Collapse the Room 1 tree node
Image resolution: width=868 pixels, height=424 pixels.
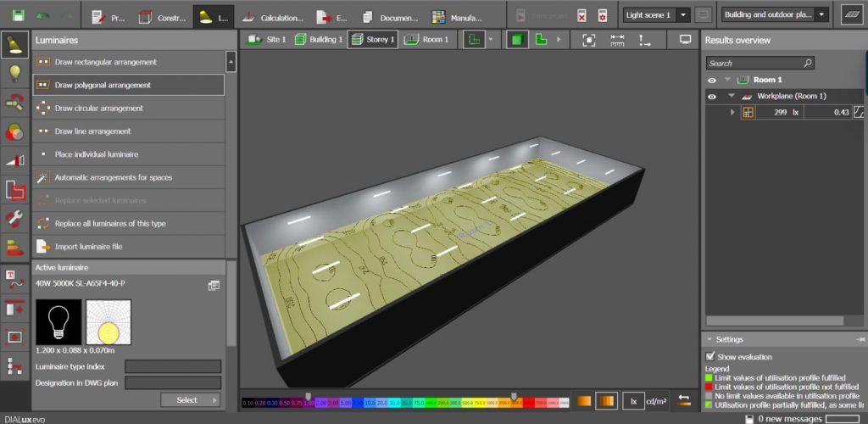(727, 81)
